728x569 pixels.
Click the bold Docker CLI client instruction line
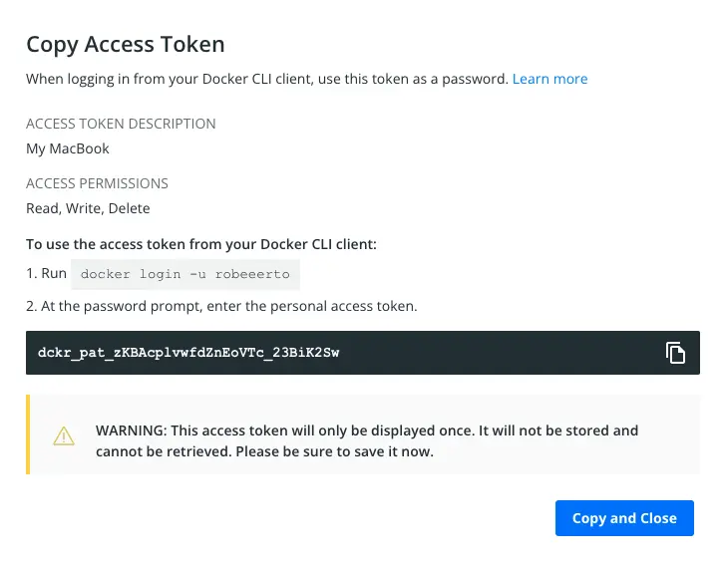click(x=201, y=244)
